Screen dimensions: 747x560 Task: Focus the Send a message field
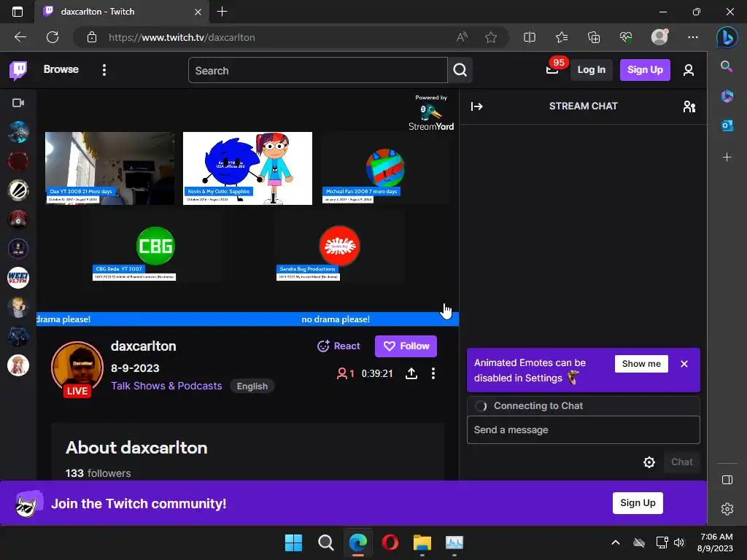point(583,430)
